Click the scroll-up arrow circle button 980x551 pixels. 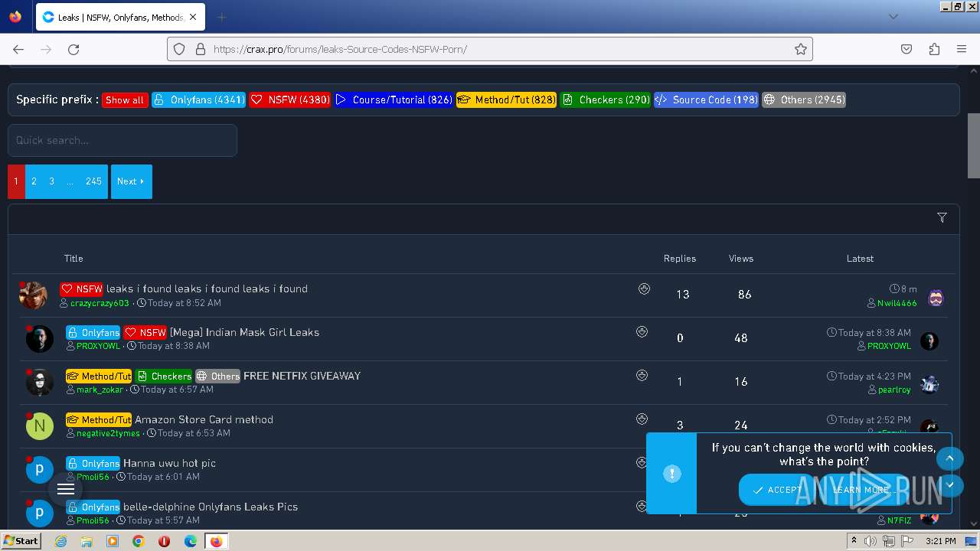coord(949,458)
